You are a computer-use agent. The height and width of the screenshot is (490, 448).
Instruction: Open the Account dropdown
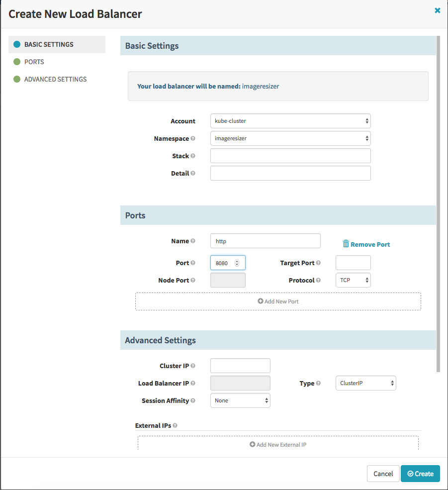(x=290, y=121)
